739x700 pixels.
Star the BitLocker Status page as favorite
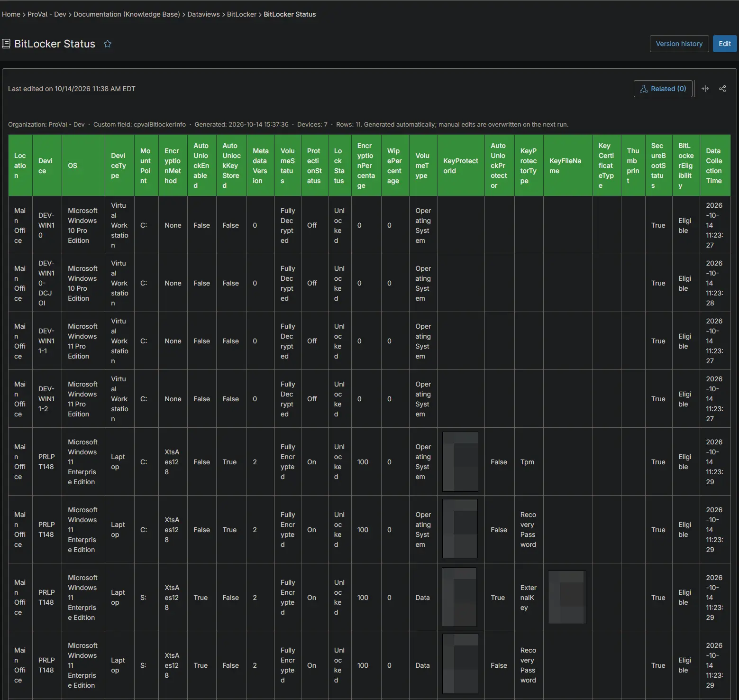(108, 44)
